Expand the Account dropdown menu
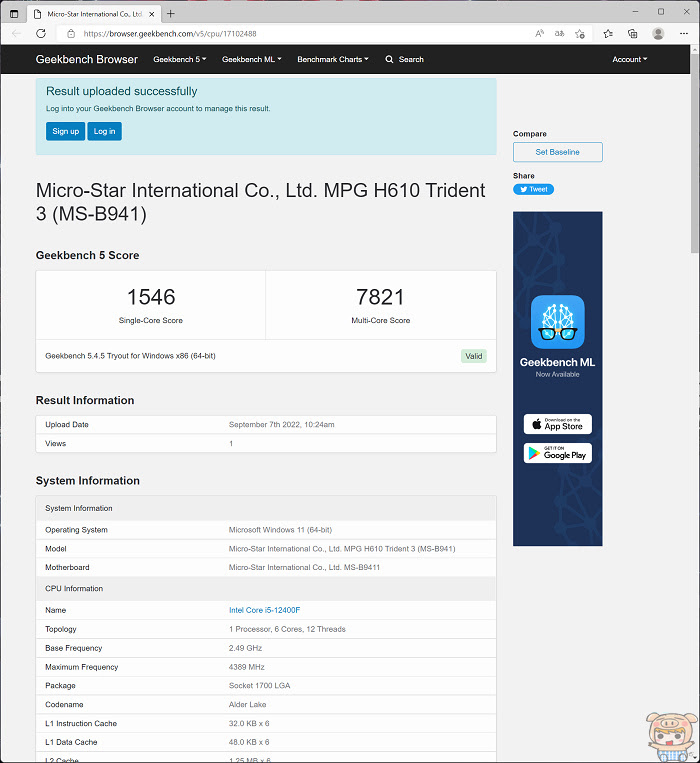 629,59
